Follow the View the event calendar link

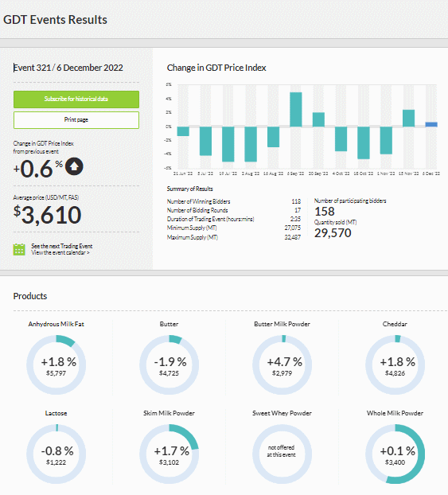coord(60,252)
